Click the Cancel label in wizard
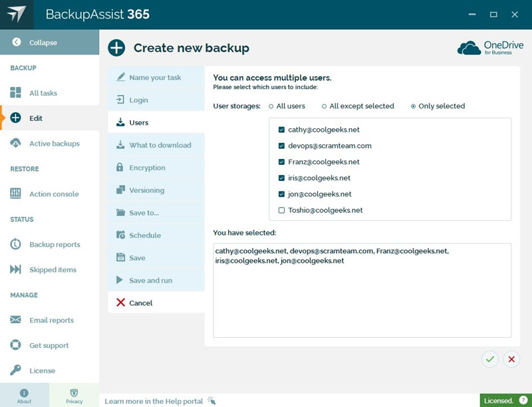This screenshot has width=532, height=407. coord(140,303)
